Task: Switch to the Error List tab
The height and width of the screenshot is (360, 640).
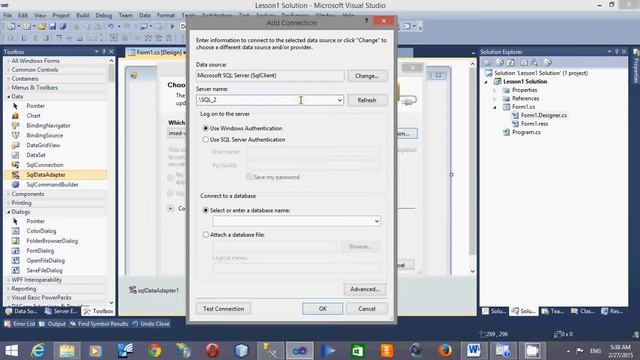Action: pyautogui.click(x=20, y=324)
